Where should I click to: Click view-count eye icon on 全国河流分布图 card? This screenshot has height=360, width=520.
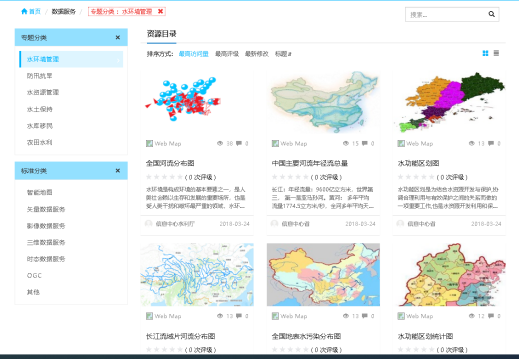click(220, 143)
